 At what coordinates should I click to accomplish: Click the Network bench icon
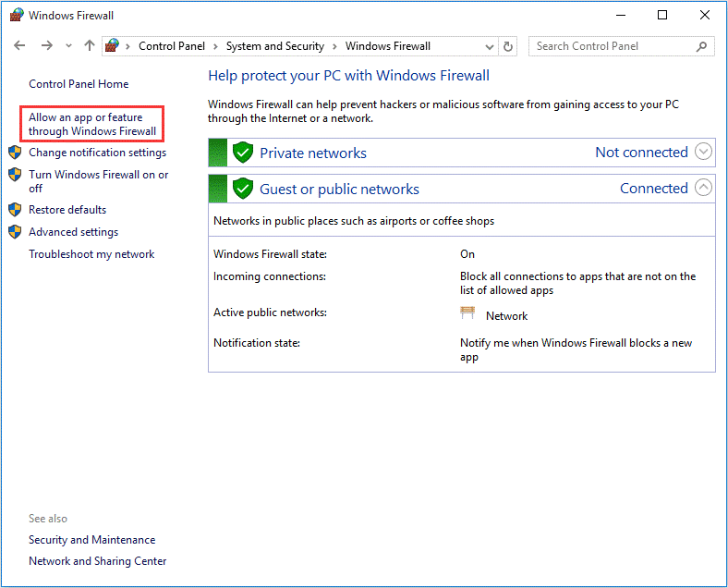468,314
